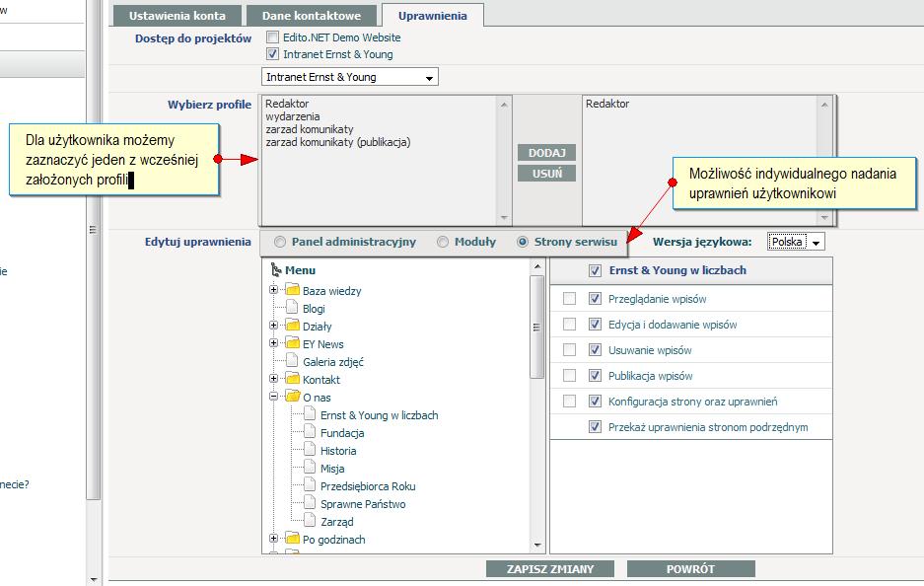
Task: Click the Zarząd page icon
Action: pos(310,521)
